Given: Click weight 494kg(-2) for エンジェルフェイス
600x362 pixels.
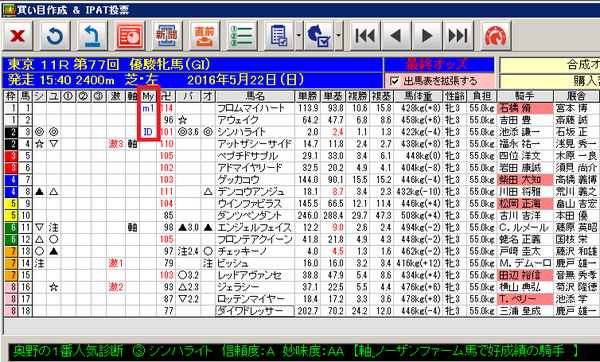Looking at the screenshot, I should point(421,228).
